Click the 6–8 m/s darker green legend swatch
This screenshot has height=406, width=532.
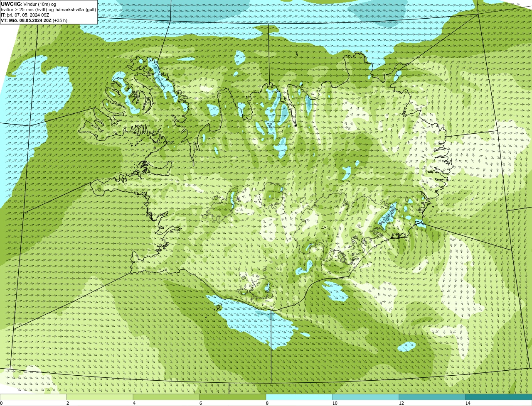click(x=233, y=397)
